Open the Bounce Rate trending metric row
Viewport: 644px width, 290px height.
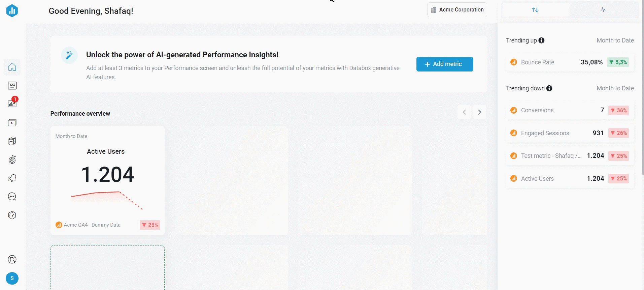(x=570, y=62)
